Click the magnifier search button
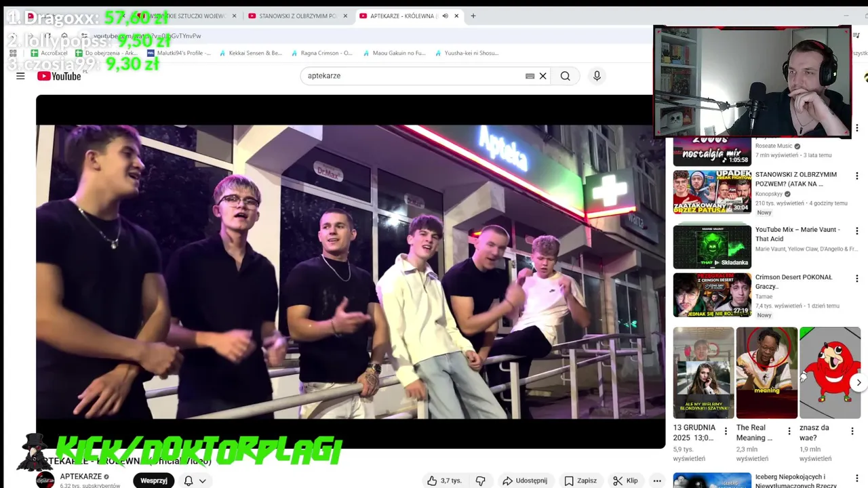Viewport: 868px width, 488px height. pyautogui.click(x=565, y=76)
